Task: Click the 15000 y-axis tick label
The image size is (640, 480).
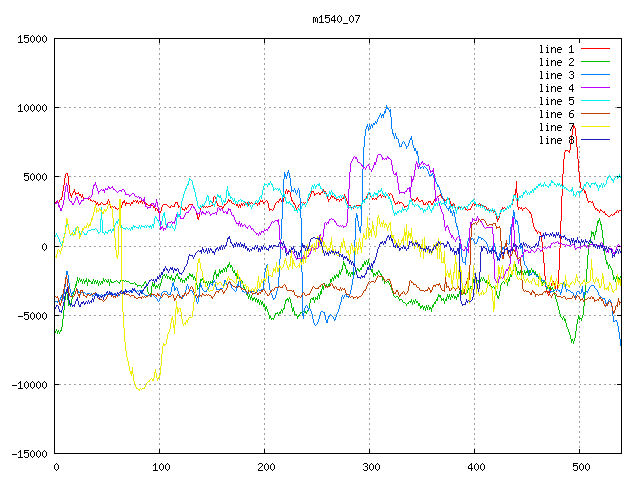Action: point(32,39)
